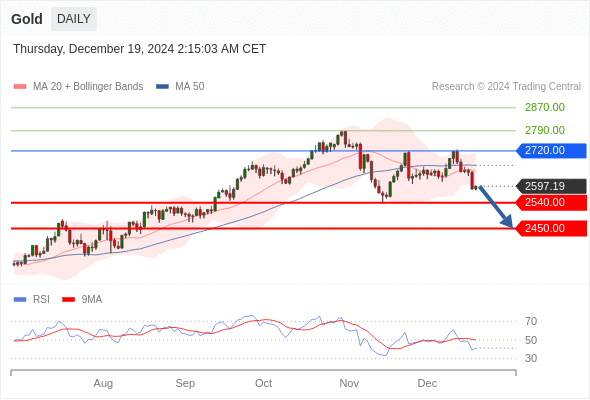Toggle the RSI legend label
The height and width of the screenshot is (400, 590).
tap(41, 300)
